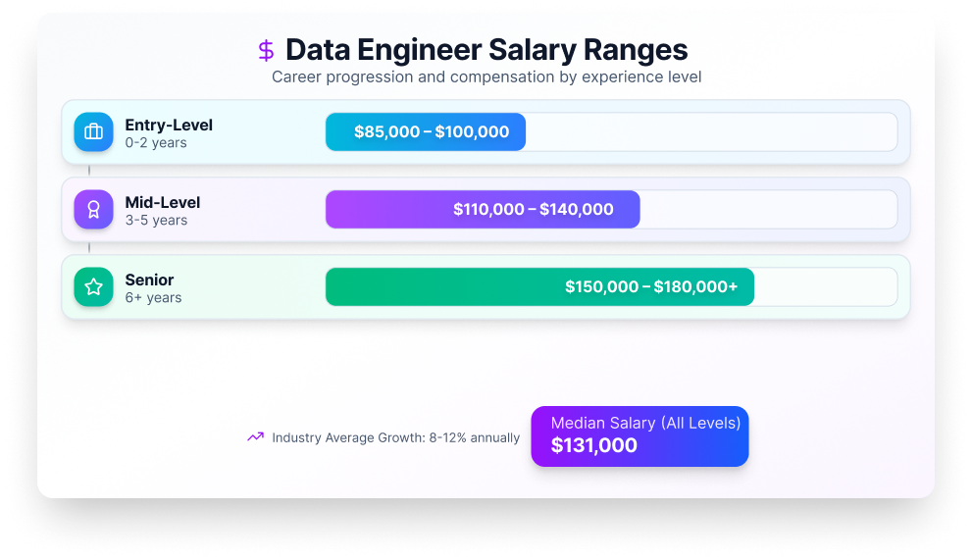Click the dollar sign icon beside title

266,50
